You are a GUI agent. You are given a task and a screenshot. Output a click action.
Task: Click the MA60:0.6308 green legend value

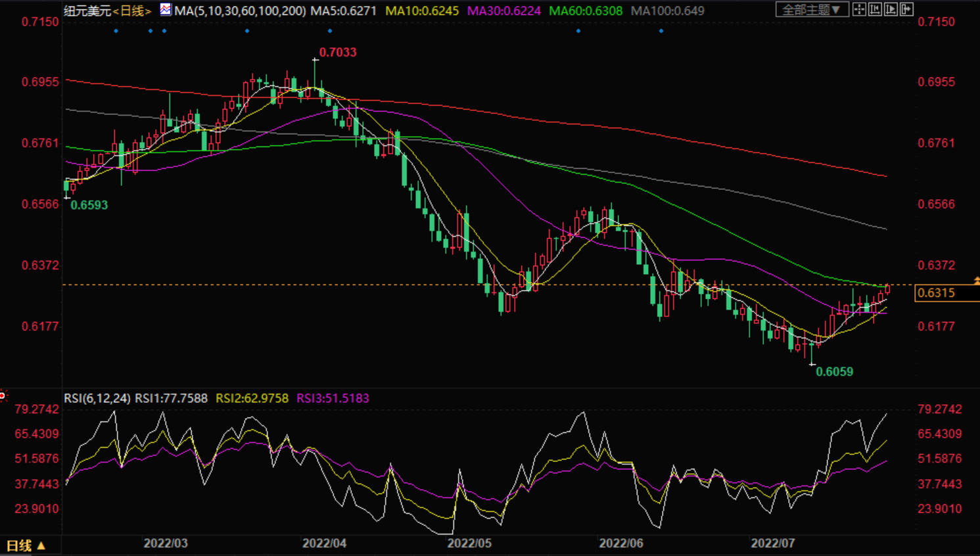point(586,11)
